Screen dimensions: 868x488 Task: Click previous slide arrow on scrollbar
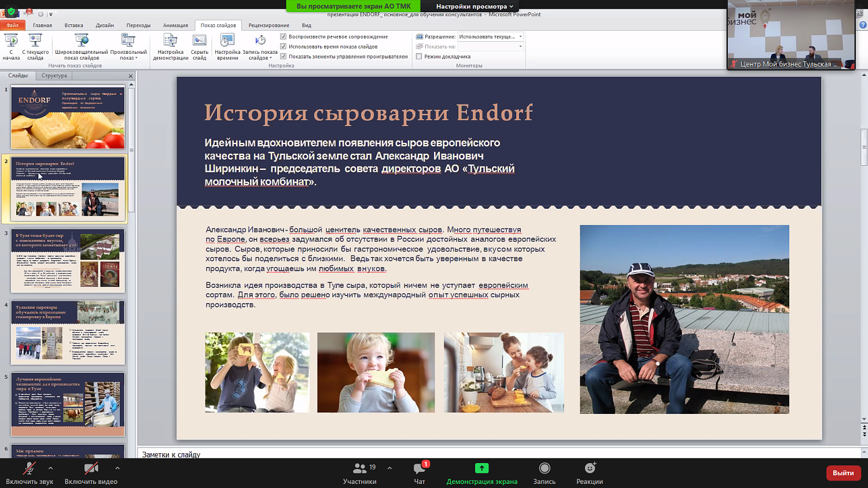864,427
